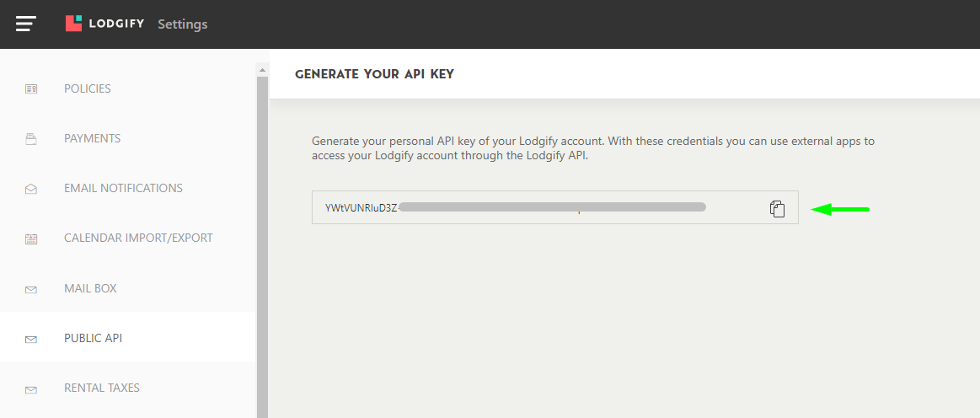Go to Payments settings

point(92,138)
